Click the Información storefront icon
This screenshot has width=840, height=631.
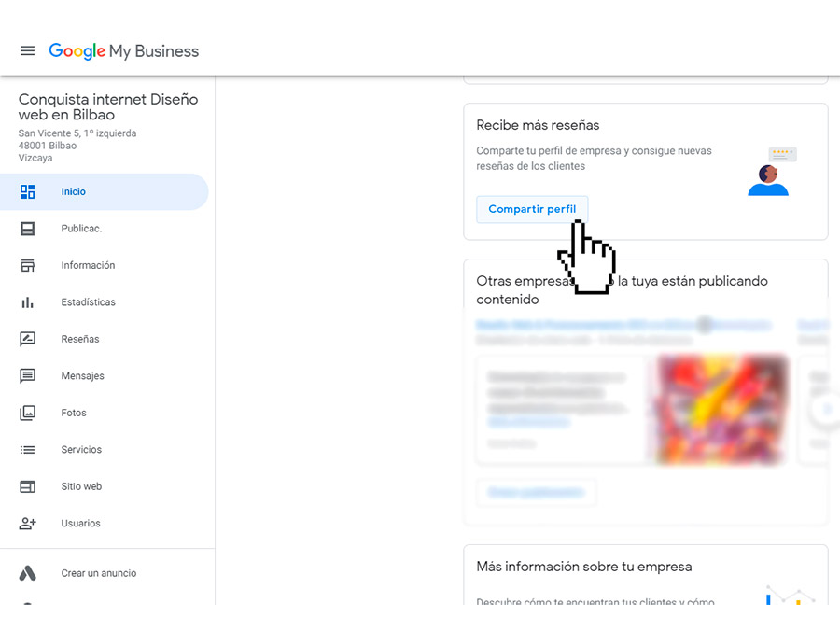(x=28, y=265)
